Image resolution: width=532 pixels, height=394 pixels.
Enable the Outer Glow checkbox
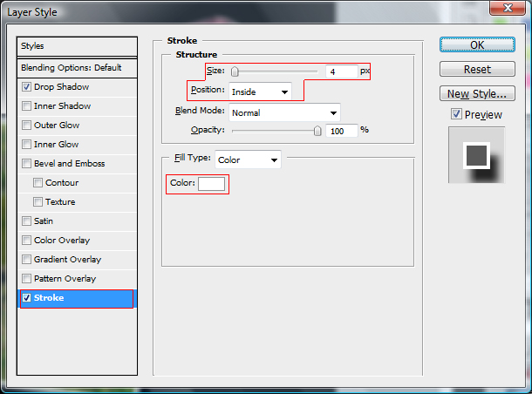coord(26,126)
